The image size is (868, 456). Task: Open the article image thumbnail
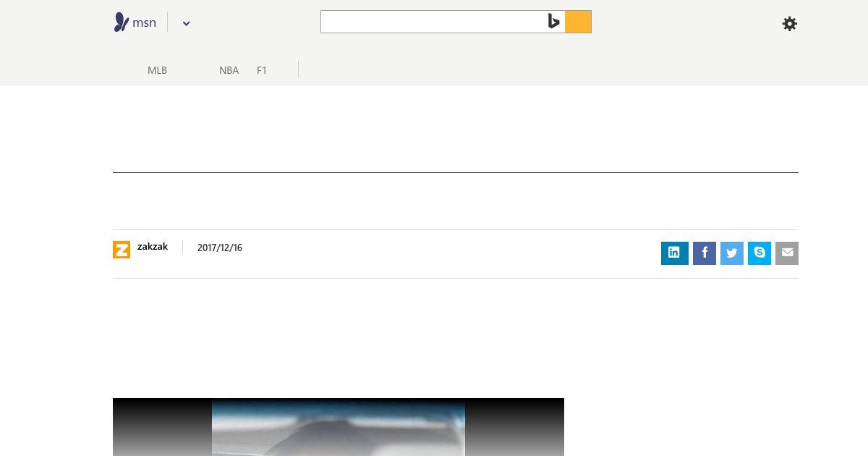pyautogui.click(x=339, y=427)
